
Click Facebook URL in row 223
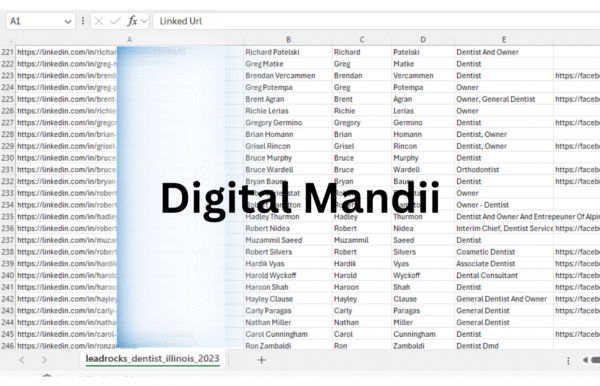click(577, 76)
